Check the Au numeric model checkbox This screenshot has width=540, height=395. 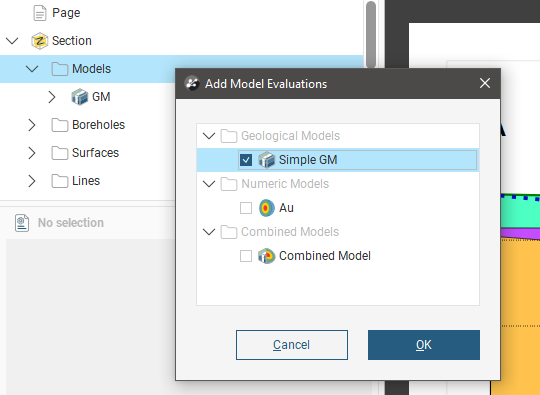246,208
